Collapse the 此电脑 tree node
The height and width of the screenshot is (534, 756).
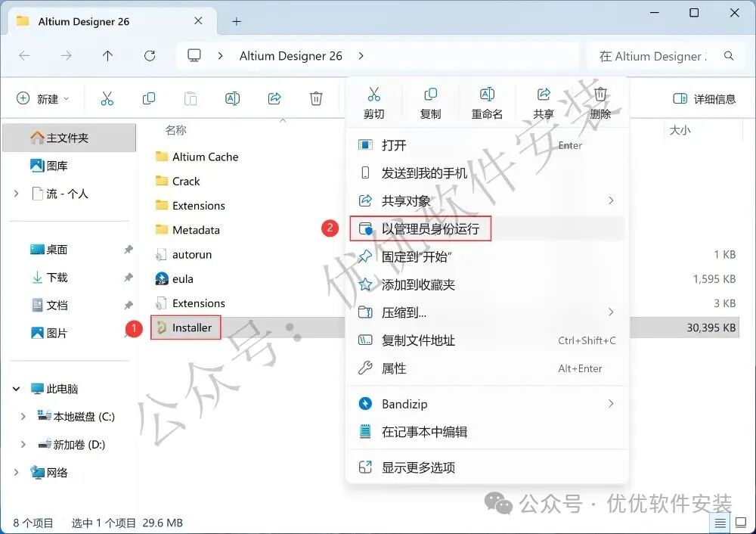(17, 388)
